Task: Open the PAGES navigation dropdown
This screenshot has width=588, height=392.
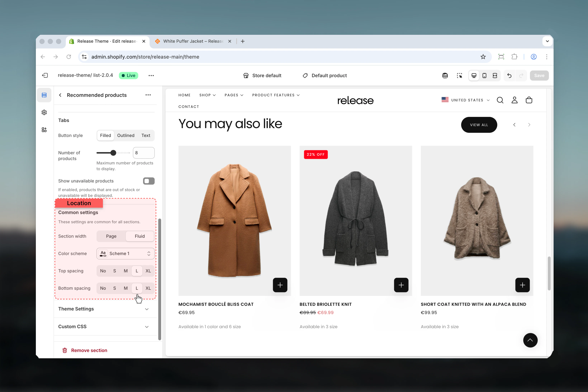Action: pyautogui.click(x=234, y=95)
